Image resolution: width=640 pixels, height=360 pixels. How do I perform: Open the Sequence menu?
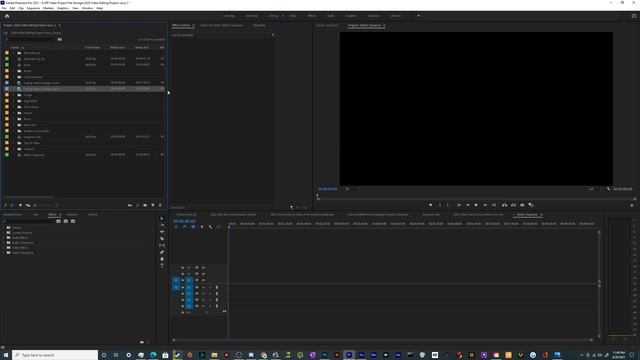(33, 8)
